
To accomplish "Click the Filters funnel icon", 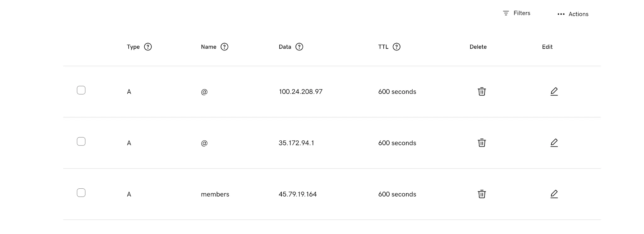I will coord(506,13).
